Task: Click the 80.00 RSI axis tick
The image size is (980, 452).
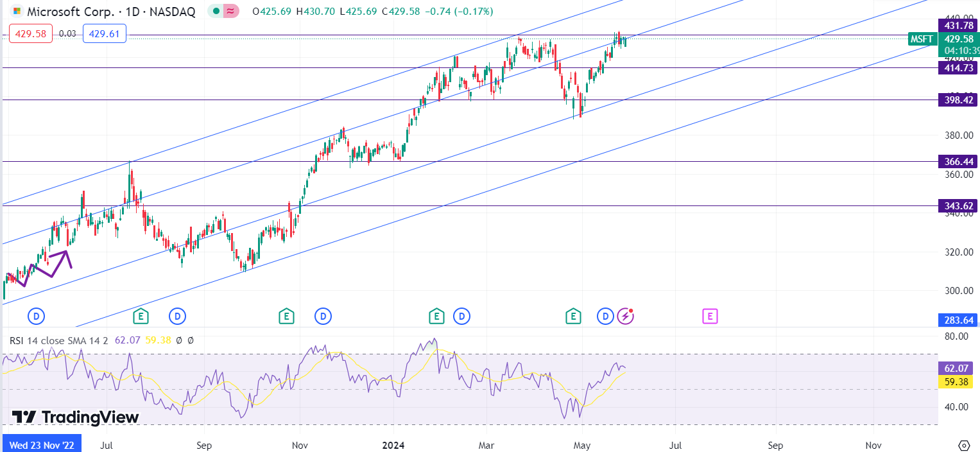Action: (956, 336)
